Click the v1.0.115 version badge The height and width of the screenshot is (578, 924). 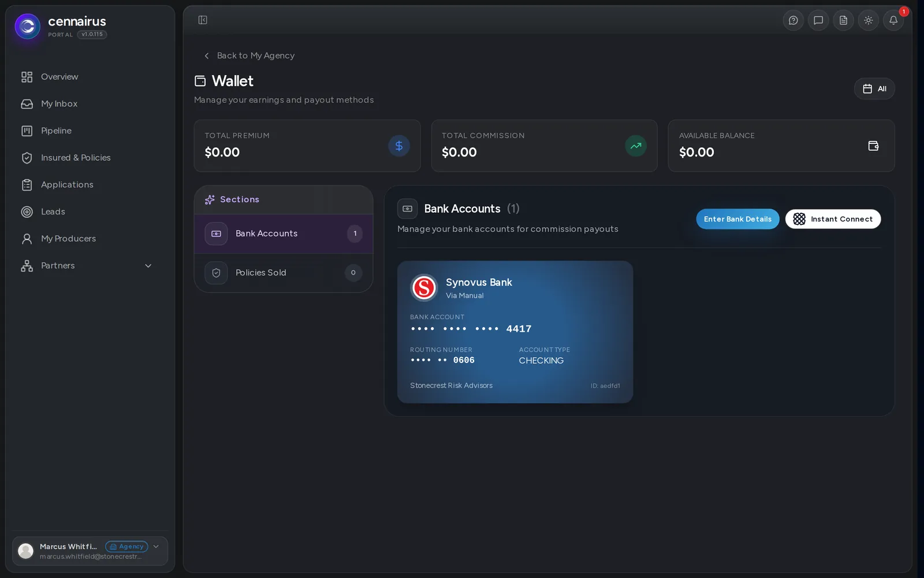[x=92, y=35]
